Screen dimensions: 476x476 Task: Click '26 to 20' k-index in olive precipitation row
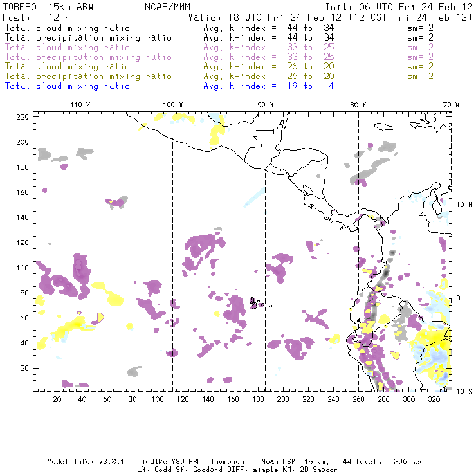311,76
